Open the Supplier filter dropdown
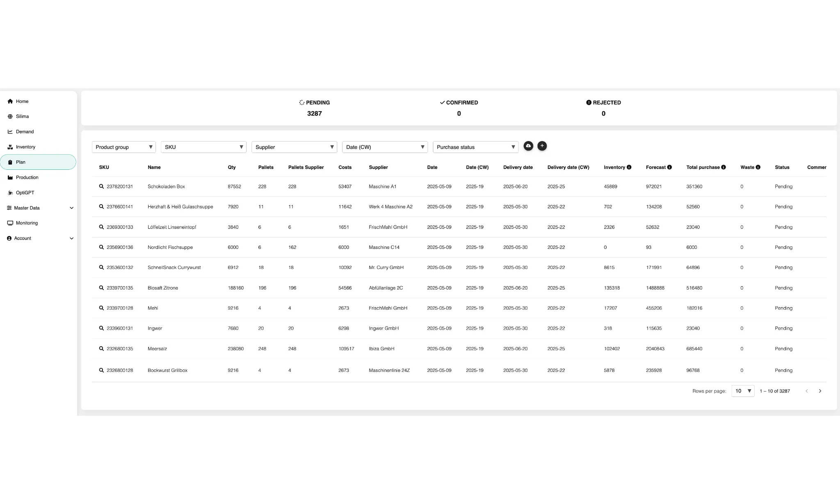This screenshot has height=504, width=840. [x=294, y=147]
